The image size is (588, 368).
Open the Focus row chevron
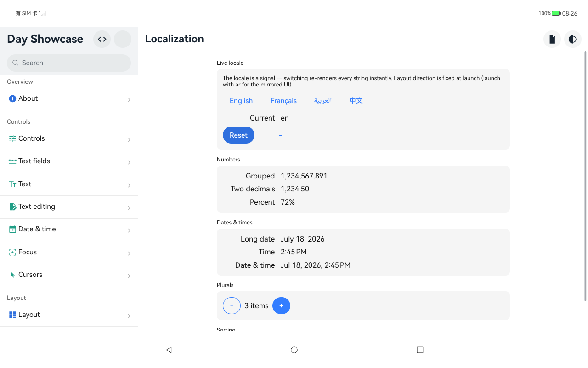(x=129, y=253)
